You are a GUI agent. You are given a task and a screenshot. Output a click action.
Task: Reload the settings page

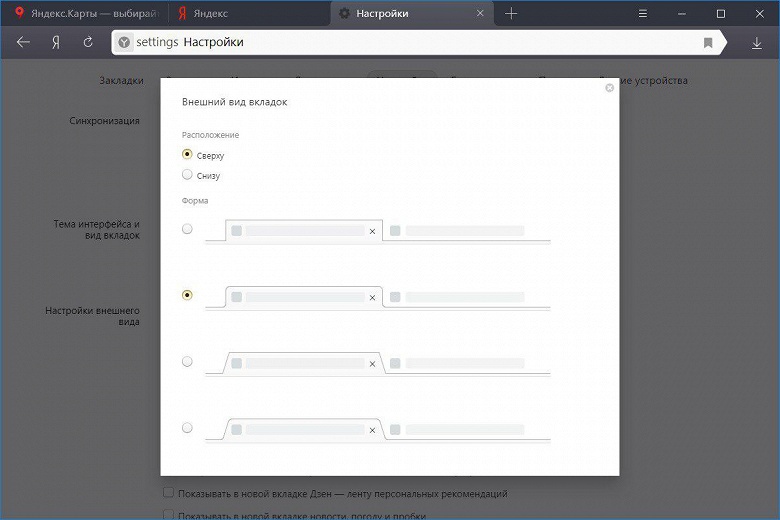click(x=88, y=42)
